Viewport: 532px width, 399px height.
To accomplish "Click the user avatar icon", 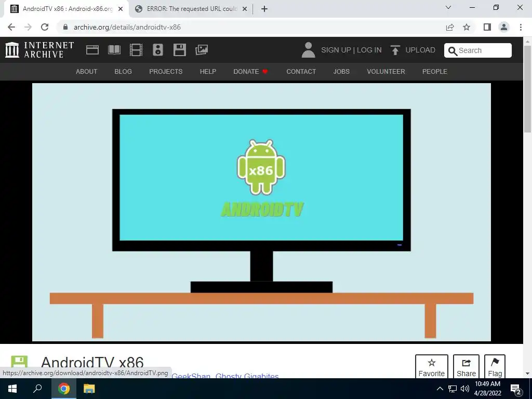I will [308, 50].
